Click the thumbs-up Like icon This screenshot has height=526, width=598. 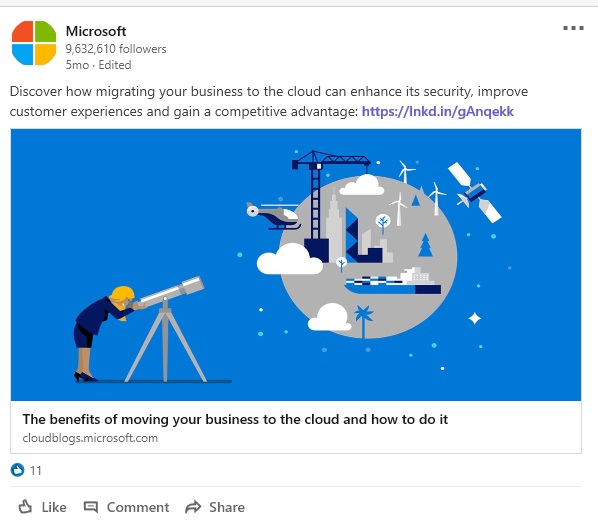25,507
